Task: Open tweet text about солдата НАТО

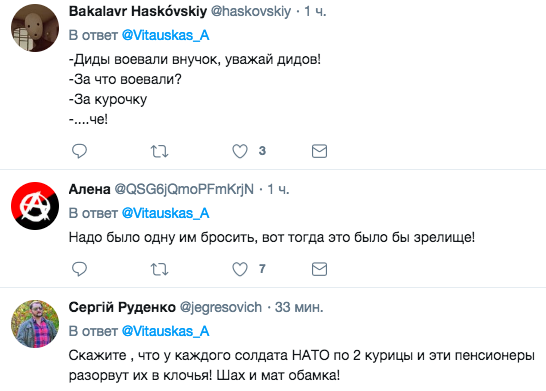Action: pos(302,366)
